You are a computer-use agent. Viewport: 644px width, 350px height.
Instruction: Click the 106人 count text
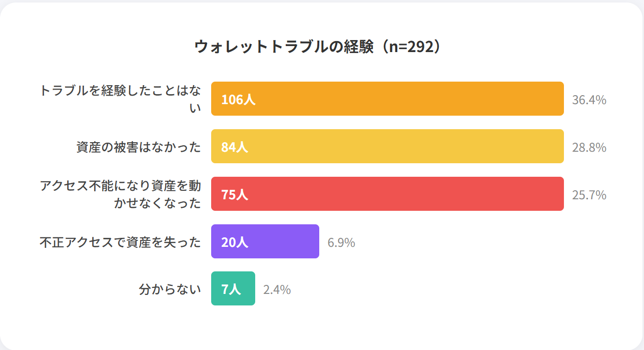coord(238,100)
